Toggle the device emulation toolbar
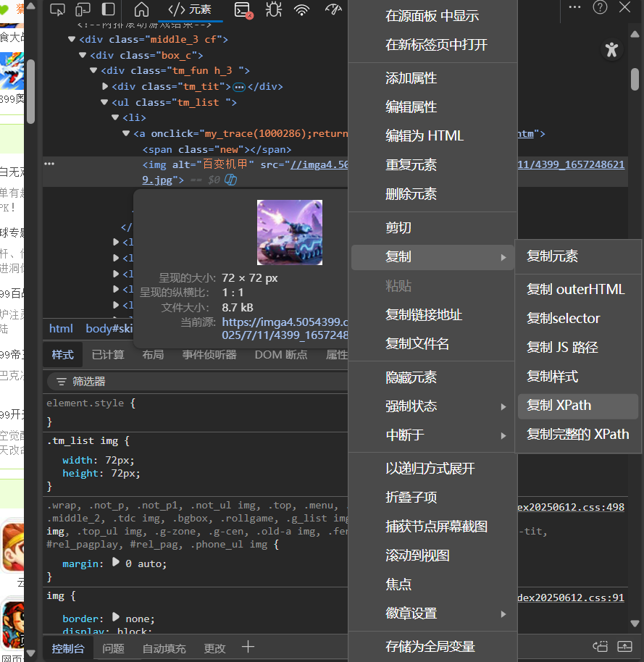This screenshot has width=644, height=662. pyautogui.click(x=83, y=10)
